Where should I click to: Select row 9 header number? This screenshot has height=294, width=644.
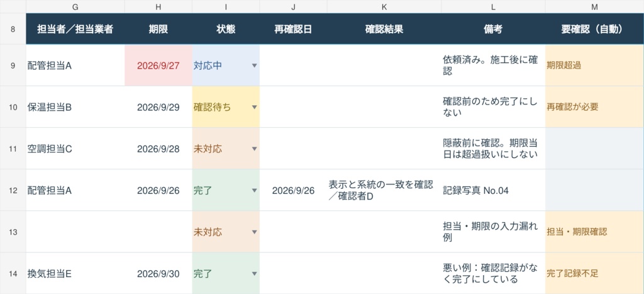click(x=13, y=65)
